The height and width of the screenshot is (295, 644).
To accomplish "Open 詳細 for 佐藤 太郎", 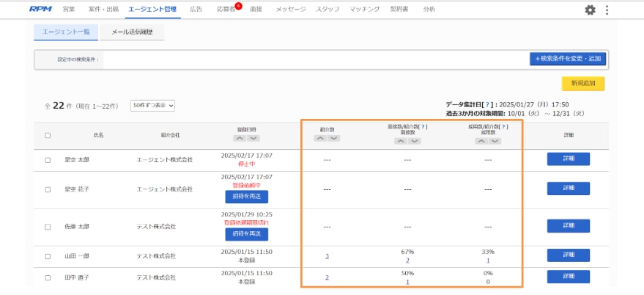I will coord(569,225).
